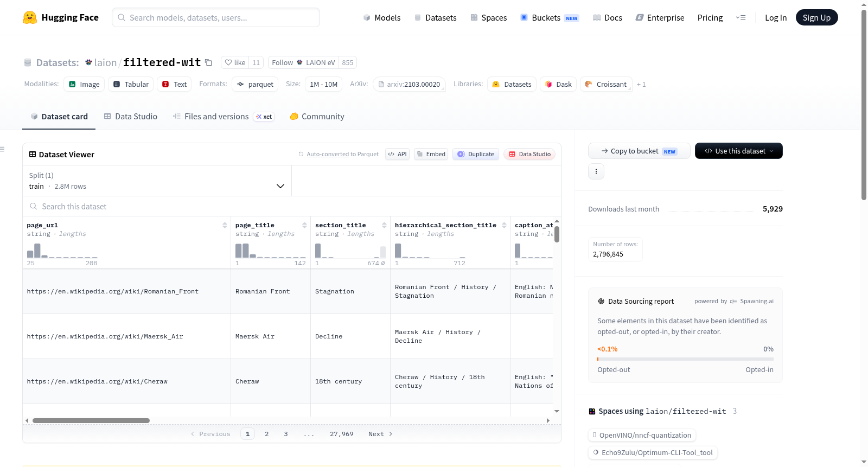Viewport: 868px width, 467px height.
Task: Focus the Search models, datasets, users field
Action: tap(216, 17)
